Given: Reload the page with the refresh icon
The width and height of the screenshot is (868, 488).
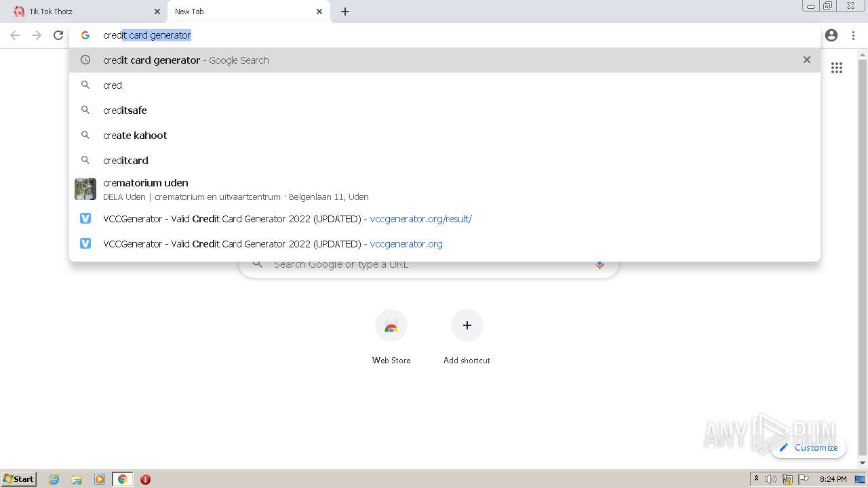Looking at the screenshot, I should point(58,35).
